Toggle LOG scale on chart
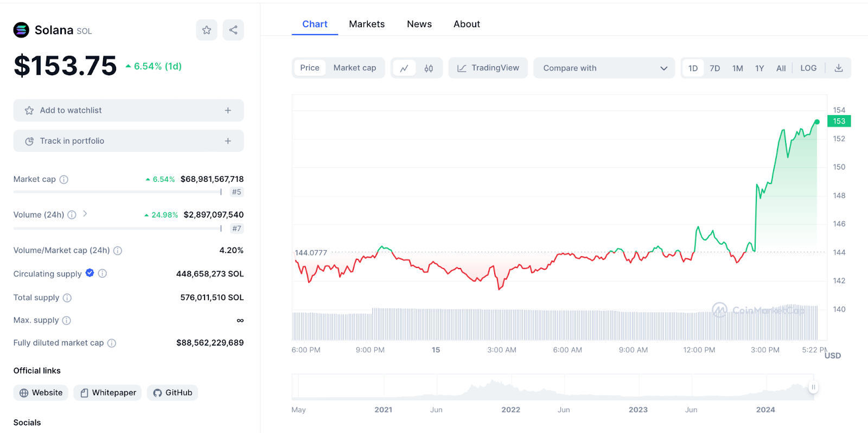This screenshot has height=433, width=868. click(808, 68)
